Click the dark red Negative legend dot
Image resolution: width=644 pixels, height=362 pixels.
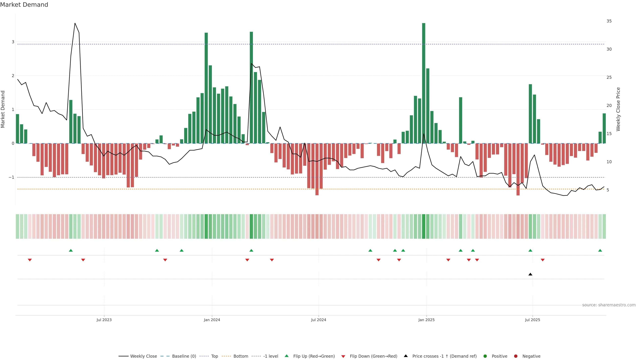tap(516, 356)
